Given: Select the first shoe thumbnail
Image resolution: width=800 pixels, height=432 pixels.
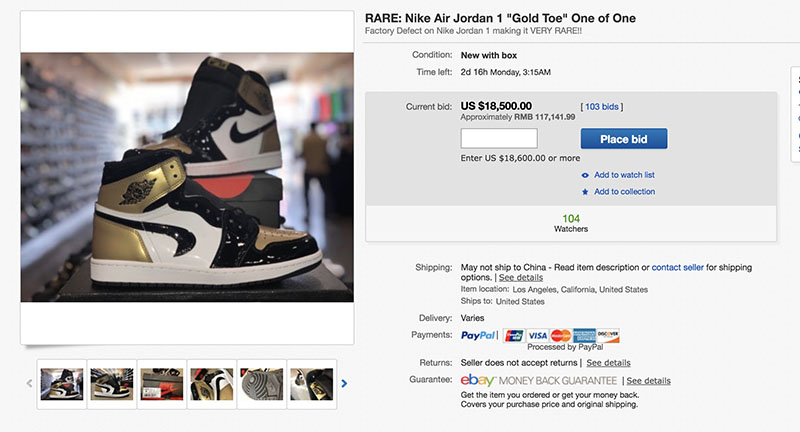Looking at the screenshot, I should 62,384.
